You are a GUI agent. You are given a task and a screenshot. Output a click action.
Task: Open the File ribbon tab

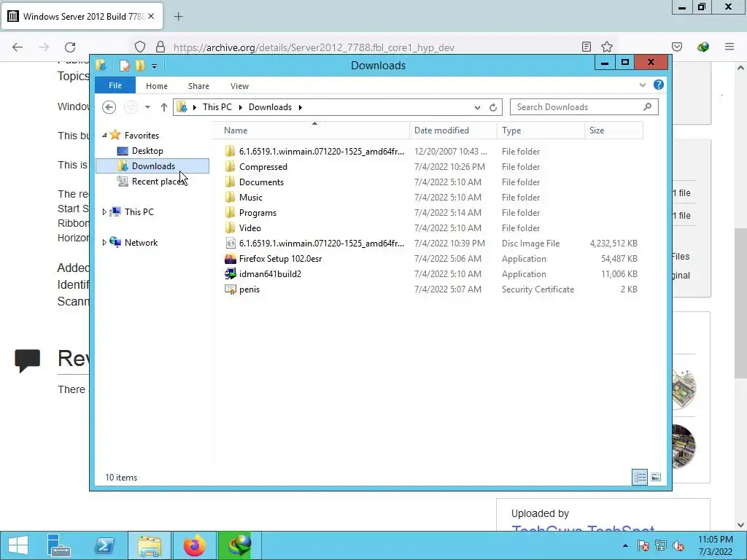(115, 86)
